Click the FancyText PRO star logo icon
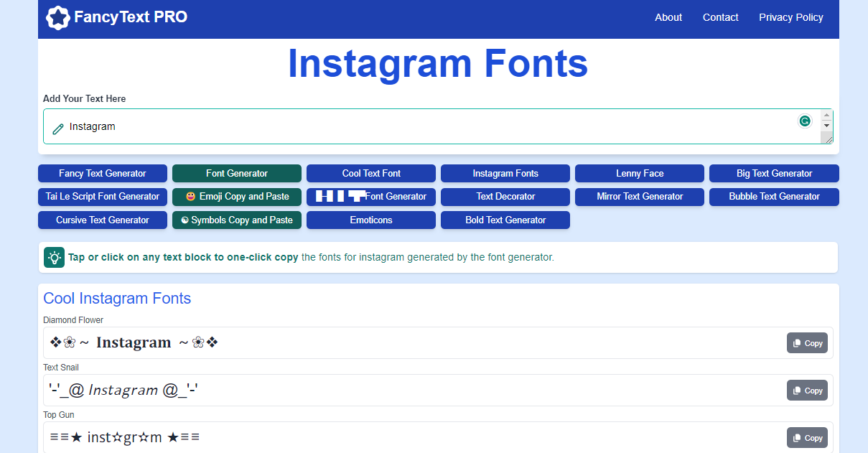The width and height of the screenshot is (868, 453). pyautogui.click(x=57, y=17)
